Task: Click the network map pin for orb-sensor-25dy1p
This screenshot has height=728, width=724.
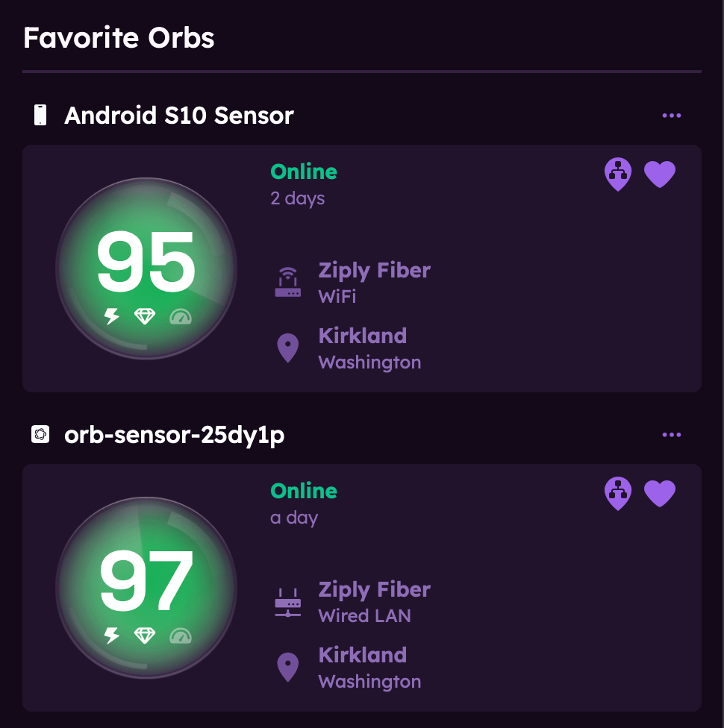Action: (x=617, y=493)
